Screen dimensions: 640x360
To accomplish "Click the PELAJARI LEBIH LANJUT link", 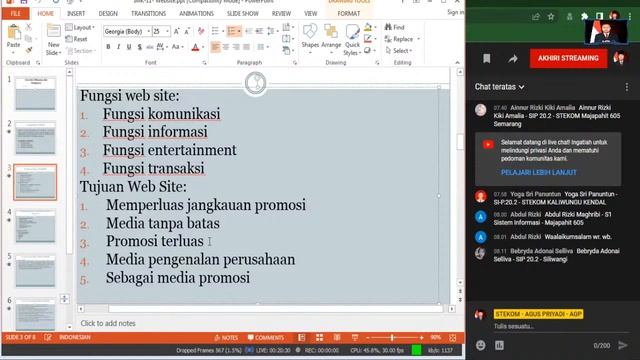I will [x=538, y=172].
